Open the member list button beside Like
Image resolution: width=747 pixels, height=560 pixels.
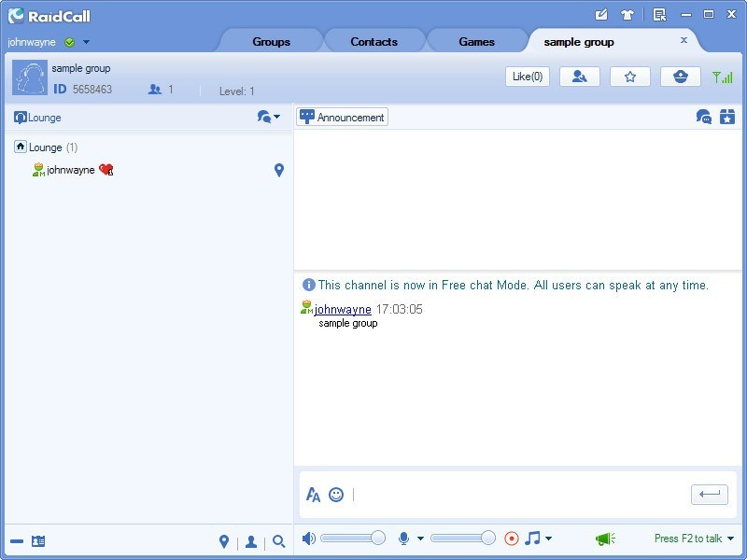579,77
